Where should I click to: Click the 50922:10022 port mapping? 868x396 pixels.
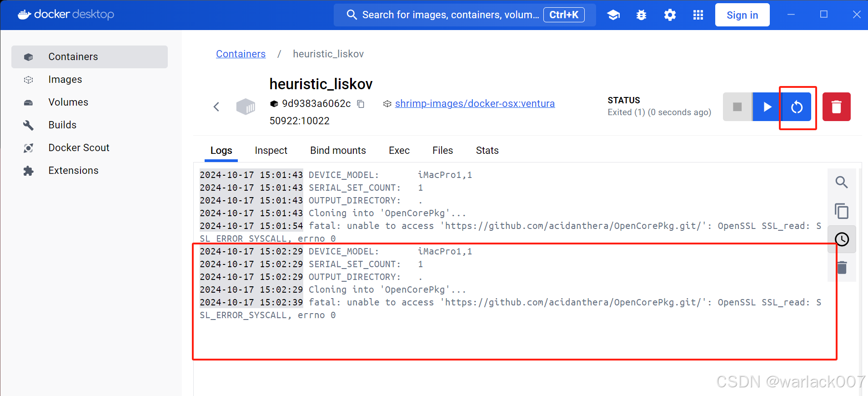(x=299, y=121)
